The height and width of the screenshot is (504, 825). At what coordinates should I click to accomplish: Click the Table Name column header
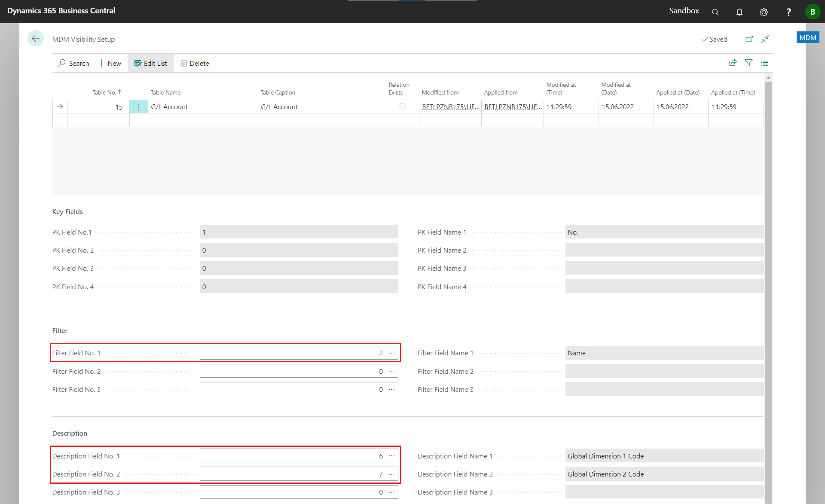(165, 92)
